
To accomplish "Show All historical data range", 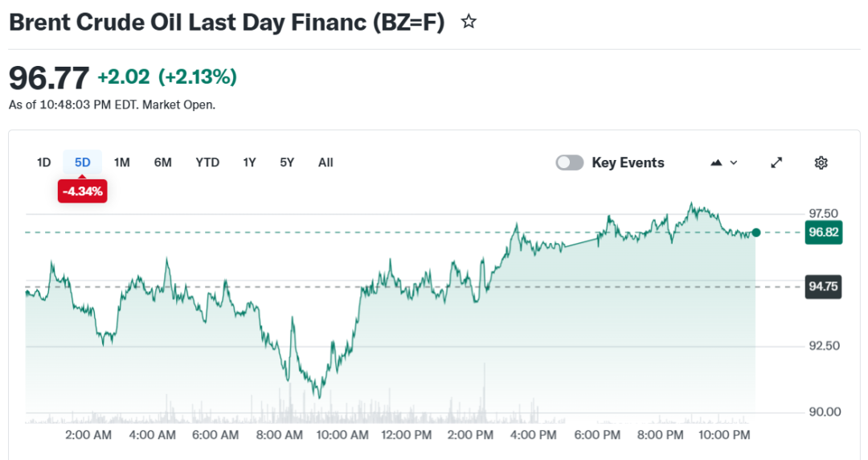I will pyautogui.click(x=325, y=162).
